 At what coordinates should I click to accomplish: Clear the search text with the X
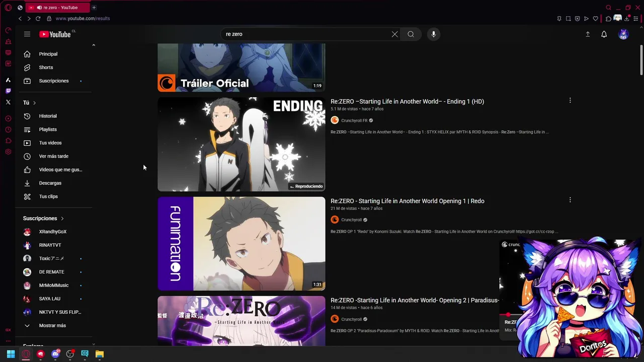pyautogui.click(x=394, y=34)
